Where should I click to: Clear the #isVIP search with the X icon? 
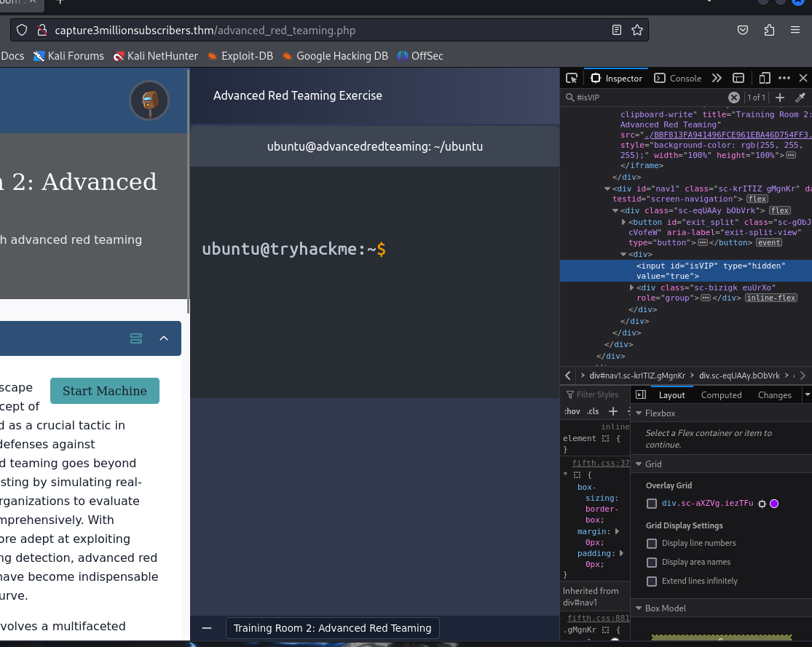(734, 97)
